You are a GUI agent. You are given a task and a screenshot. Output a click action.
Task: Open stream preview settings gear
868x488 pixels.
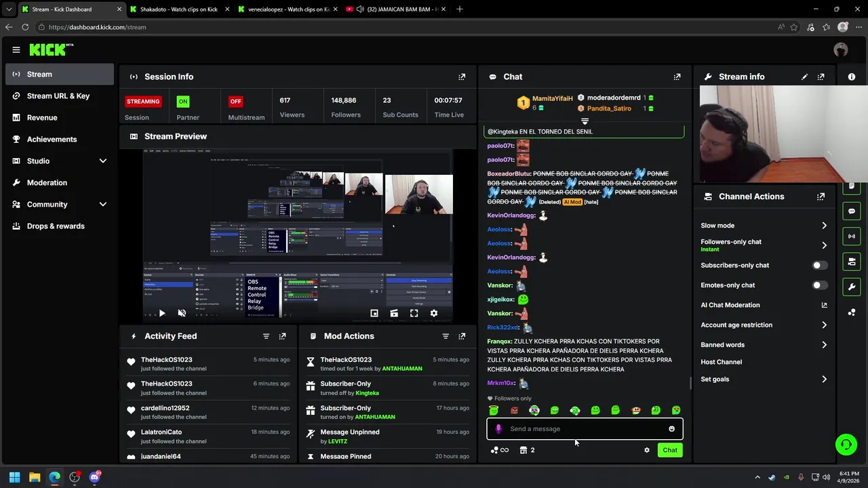point(434,313)
